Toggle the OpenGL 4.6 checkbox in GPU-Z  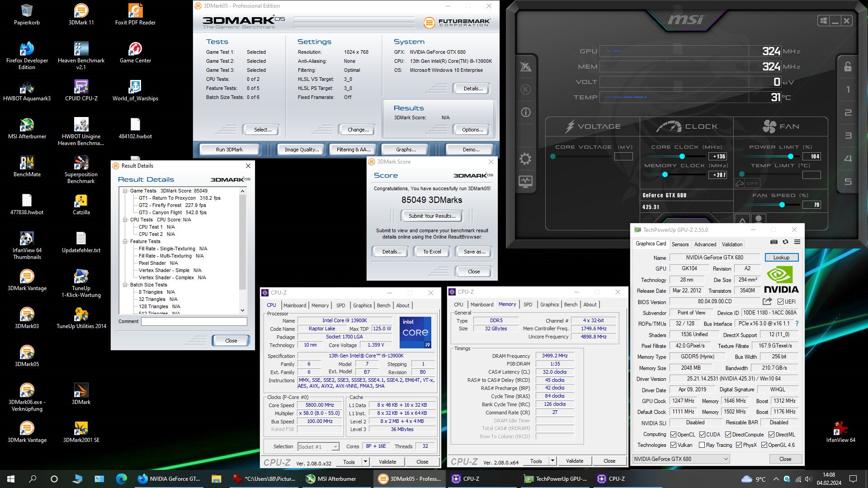pos(764,445)
